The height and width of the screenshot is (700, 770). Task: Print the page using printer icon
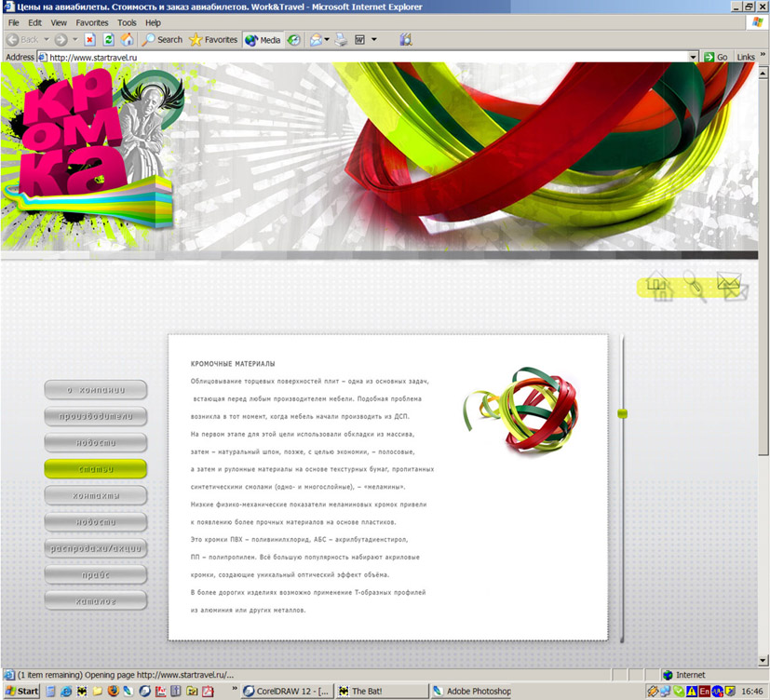click(341, 40)
